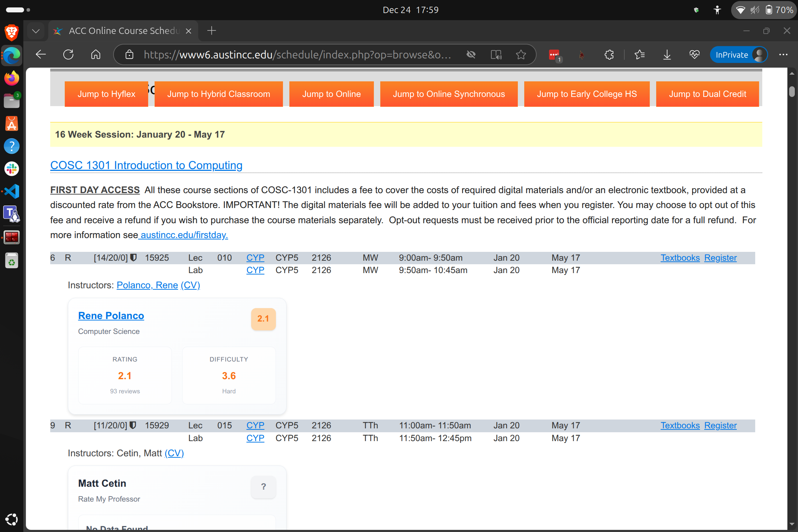Open the Rene Polanco professor link
This screenshot has width=798, height=532.
111,316
